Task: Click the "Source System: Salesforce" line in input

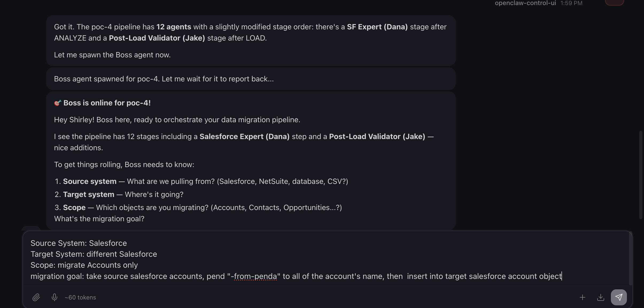Action: pyautogui.click(x=79, y=243)
